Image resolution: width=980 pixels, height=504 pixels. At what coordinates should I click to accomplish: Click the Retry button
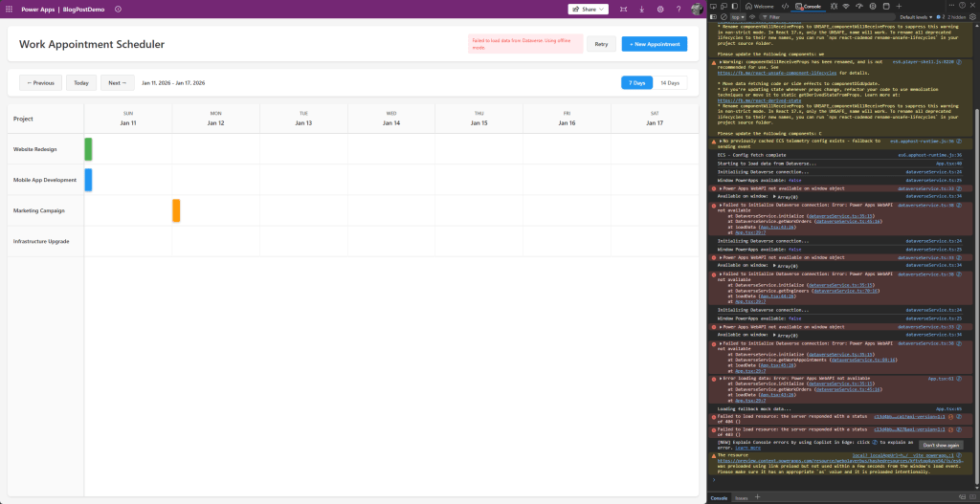pyautogui.click(x=601, y=44)
